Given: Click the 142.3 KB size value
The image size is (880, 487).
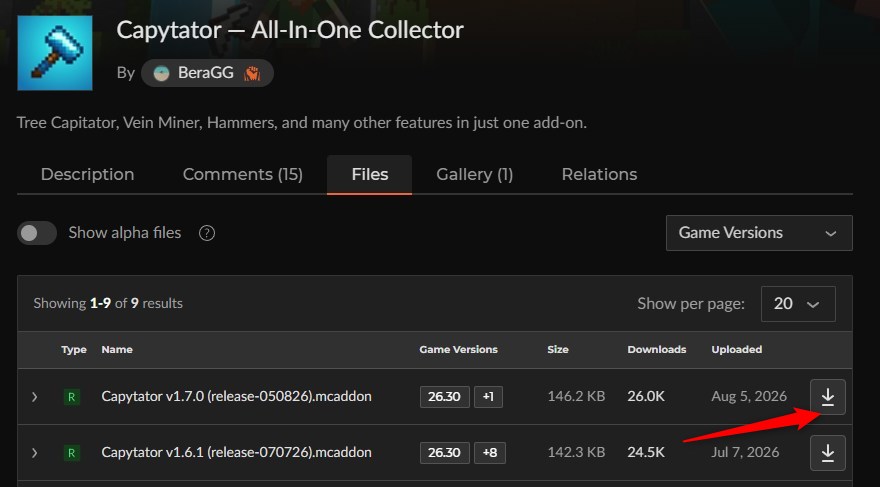Looking at the screenshot, I should (576, 453).
